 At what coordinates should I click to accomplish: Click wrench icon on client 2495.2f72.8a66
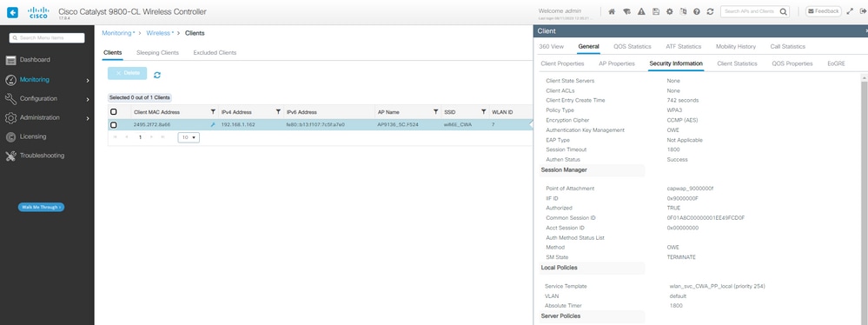(x=213, y=125)
